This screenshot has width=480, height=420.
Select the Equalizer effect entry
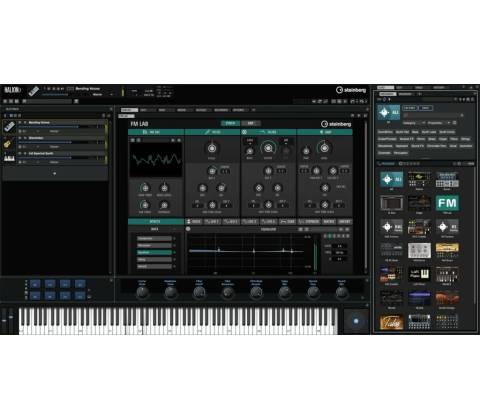click(154, 252)
